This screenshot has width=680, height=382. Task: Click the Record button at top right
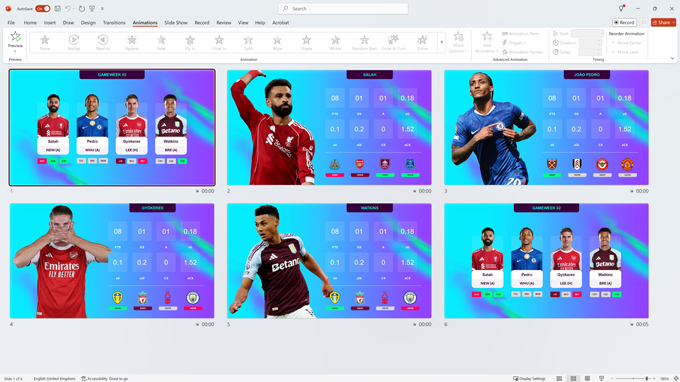pos(624,23)
